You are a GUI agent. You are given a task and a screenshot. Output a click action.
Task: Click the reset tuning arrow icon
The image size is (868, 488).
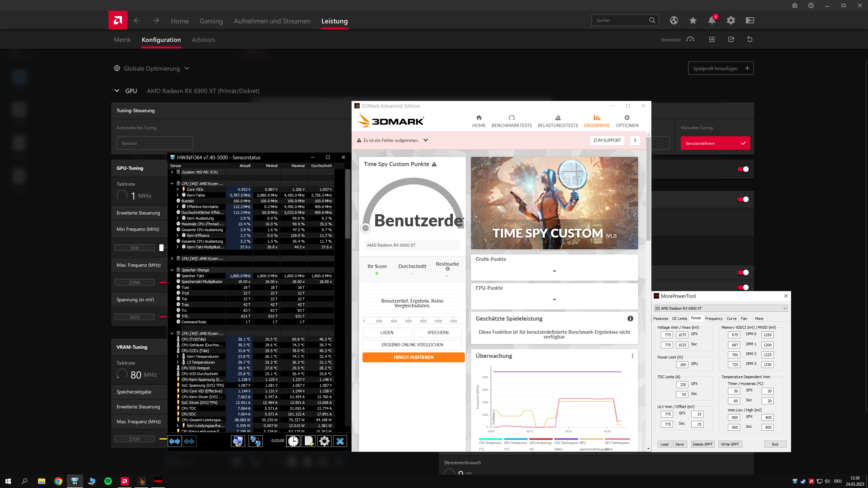pyautogui.click(x=750, y=39)
